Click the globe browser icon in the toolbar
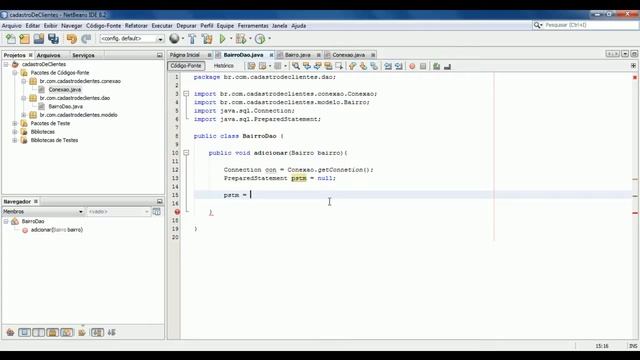 click(x=174, y=38)
